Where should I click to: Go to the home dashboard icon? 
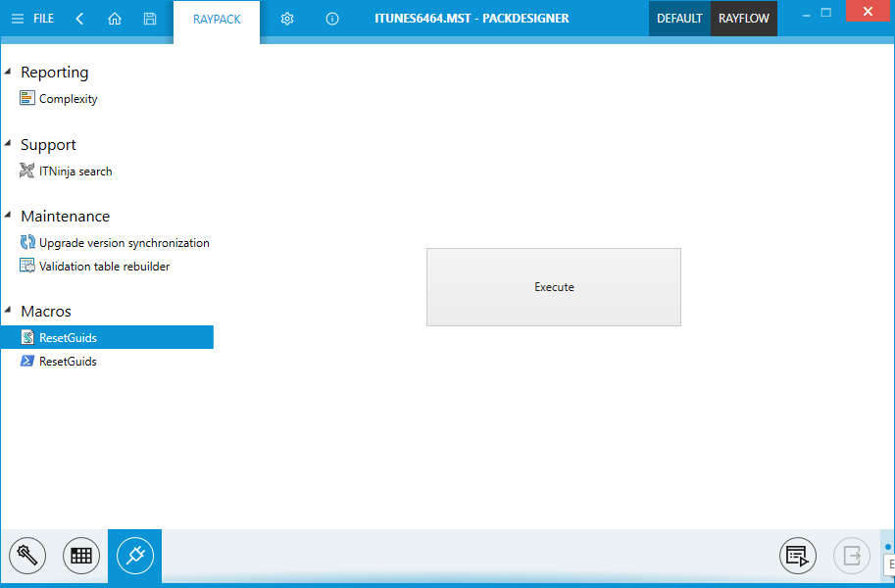(115, 19)
